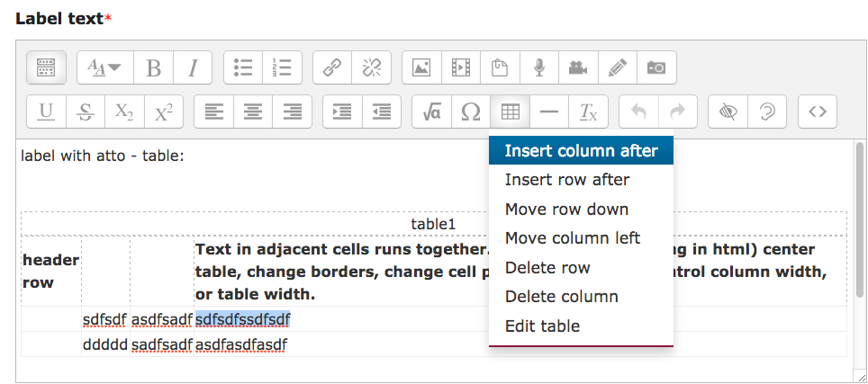868x384 pixels.
Task: Click the unlink icon
Action: tap(372, 67)
